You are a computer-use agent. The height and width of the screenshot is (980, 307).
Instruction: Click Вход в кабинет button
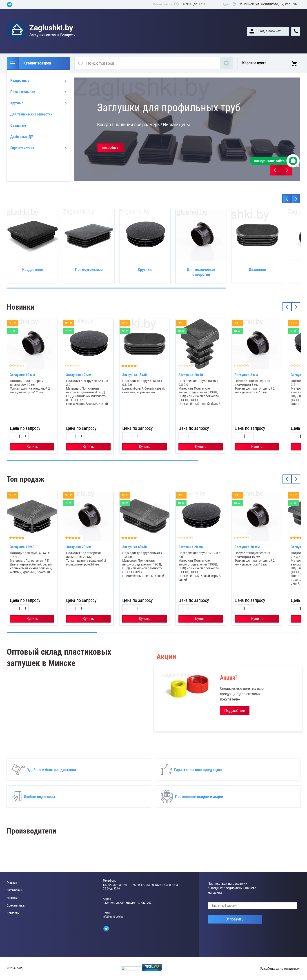268,31
